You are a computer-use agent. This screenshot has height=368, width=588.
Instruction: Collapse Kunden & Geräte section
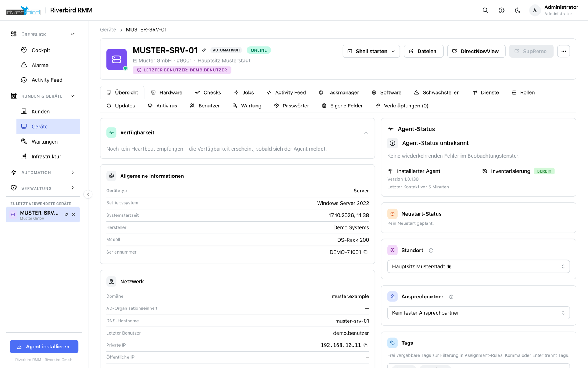point(72,96)
